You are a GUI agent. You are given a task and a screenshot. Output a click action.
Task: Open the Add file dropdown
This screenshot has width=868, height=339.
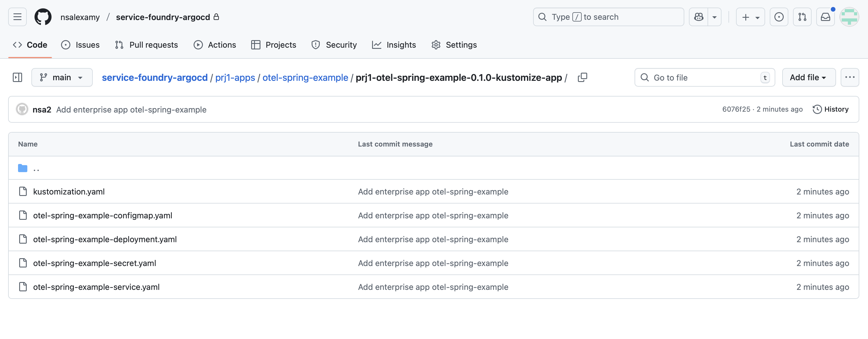point(809,78)
